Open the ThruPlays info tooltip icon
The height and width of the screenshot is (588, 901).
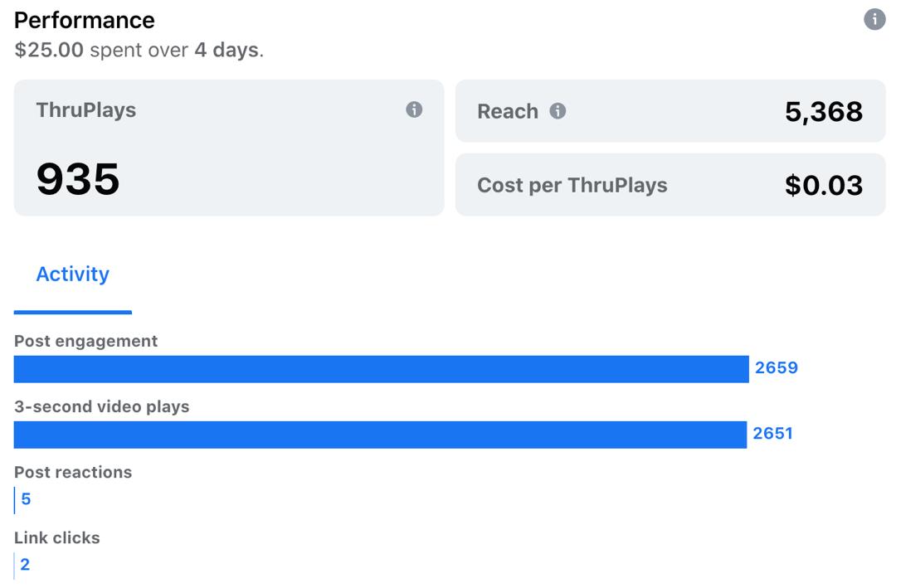(414, 109)
